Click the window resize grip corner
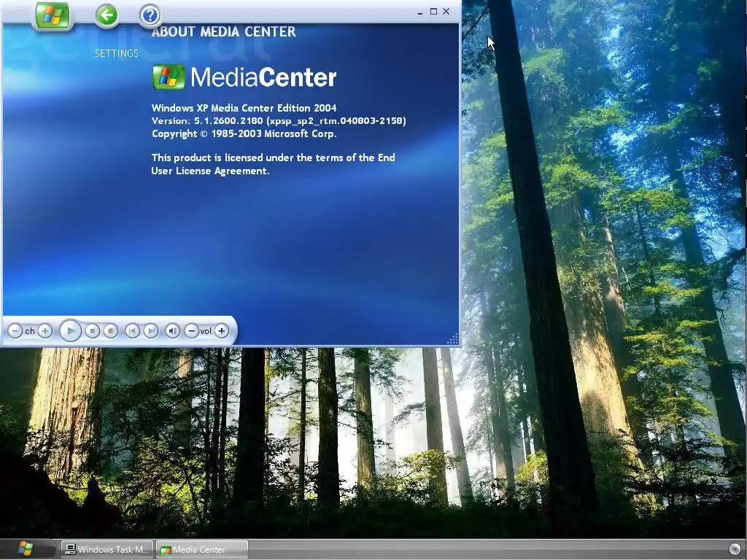Image resolution: width=747 pixels, height=560 pixels. (x=452, y=338)
